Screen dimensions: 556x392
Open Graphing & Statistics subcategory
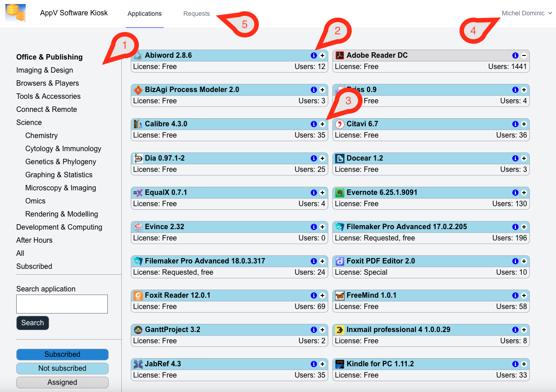pos(59,175)
